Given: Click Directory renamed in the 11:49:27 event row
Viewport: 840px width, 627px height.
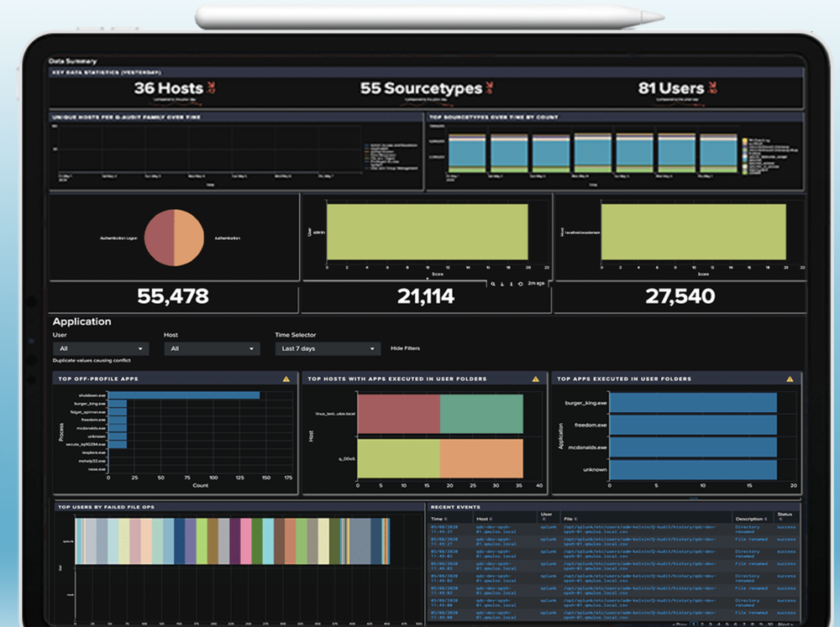Looking at the screenshot, I should [x=747, y=529].
